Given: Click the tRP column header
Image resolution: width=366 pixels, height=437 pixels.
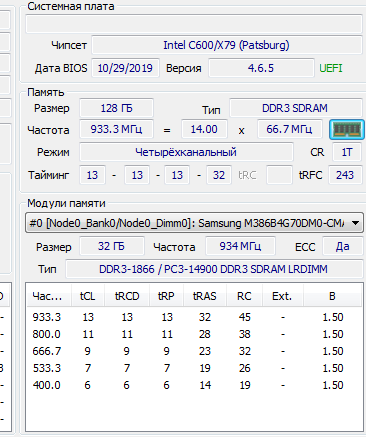Looking at the screenshot, I should pos(166,296).
